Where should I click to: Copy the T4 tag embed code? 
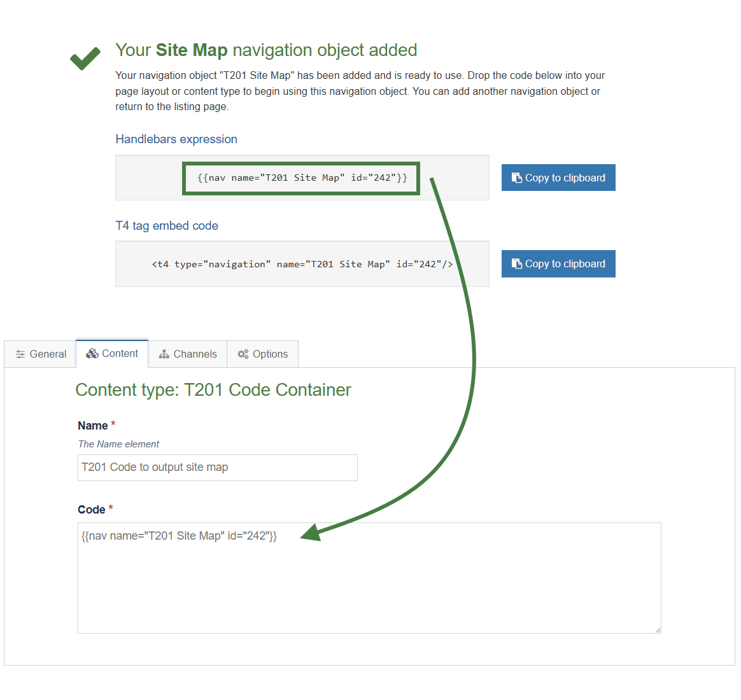click(558, 263)
